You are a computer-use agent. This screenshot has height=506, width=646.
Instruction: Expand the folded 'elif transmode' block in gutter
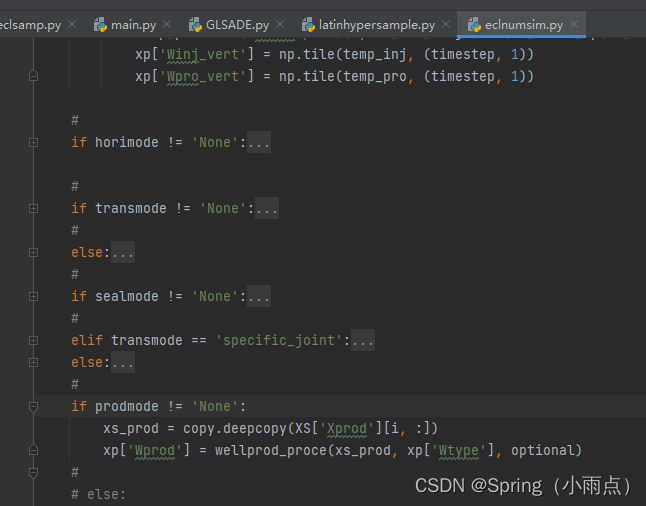click(34, 340)
